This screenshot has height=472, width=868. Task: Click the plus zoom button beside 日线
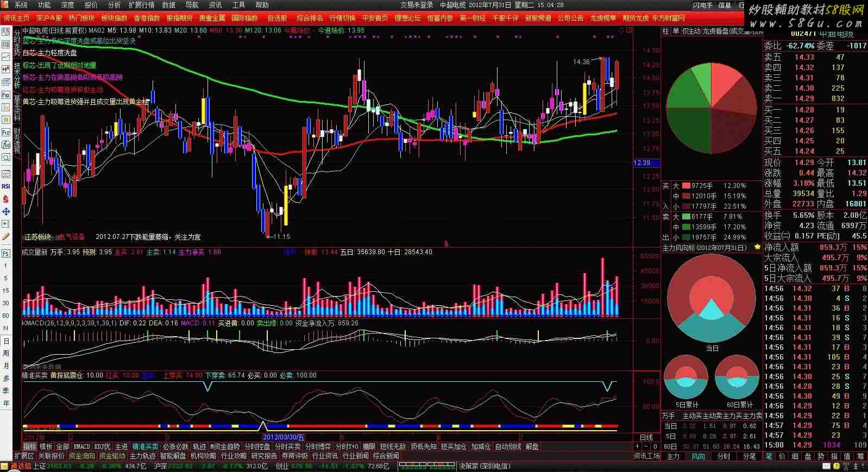pyautogui.click(x=638, y=446)
